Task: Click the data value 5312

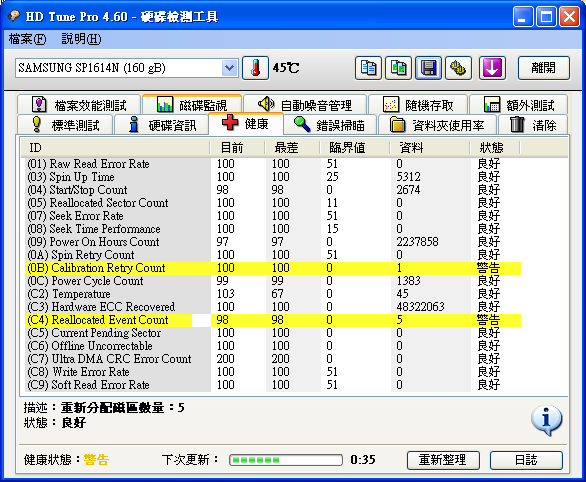Action: point(408,177)
